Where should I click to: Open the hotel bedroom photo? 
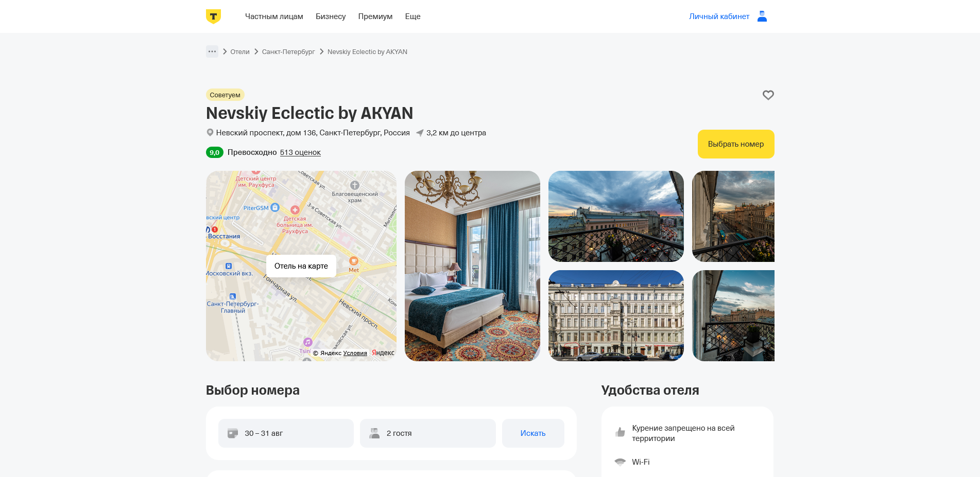click(472, 266)
